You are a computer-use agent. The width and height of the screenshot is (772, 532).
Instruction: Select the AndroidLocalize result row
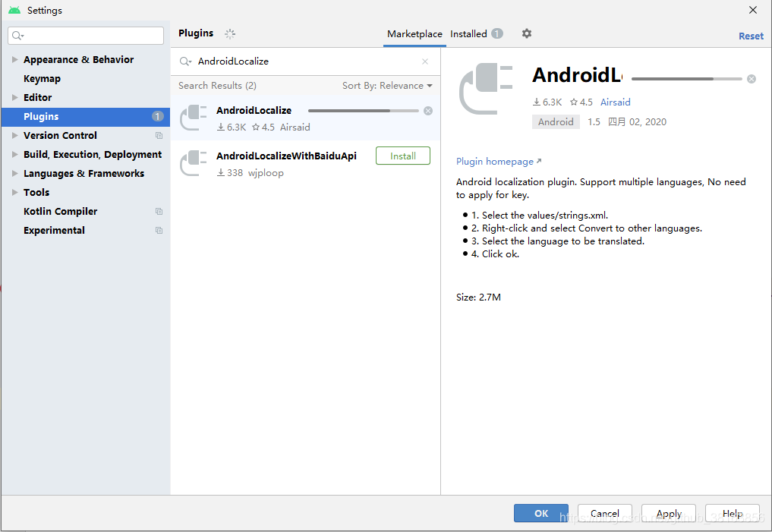305,118
